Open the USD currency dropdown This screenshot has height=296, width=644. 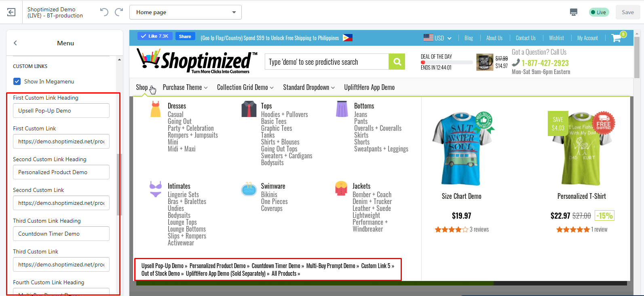click(437, 38)
